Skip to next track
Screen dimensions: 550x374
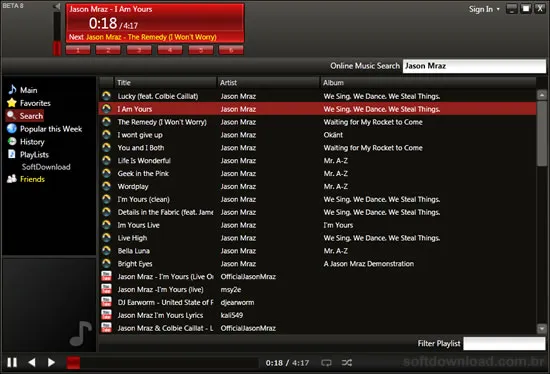51,362
